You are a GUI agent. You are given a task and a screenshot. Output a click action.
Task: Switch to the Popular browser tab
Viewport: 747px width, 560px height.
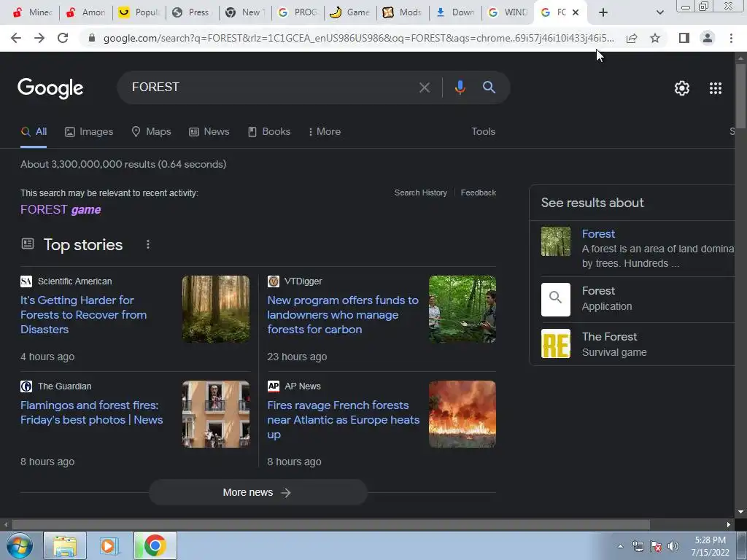coord(139,12)
